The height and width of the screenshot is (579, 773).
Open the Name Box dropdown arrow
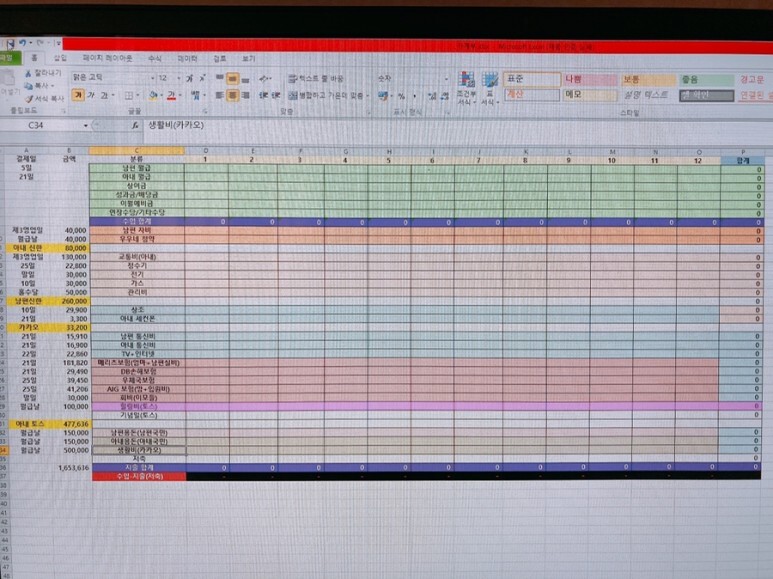click(86, 126)
